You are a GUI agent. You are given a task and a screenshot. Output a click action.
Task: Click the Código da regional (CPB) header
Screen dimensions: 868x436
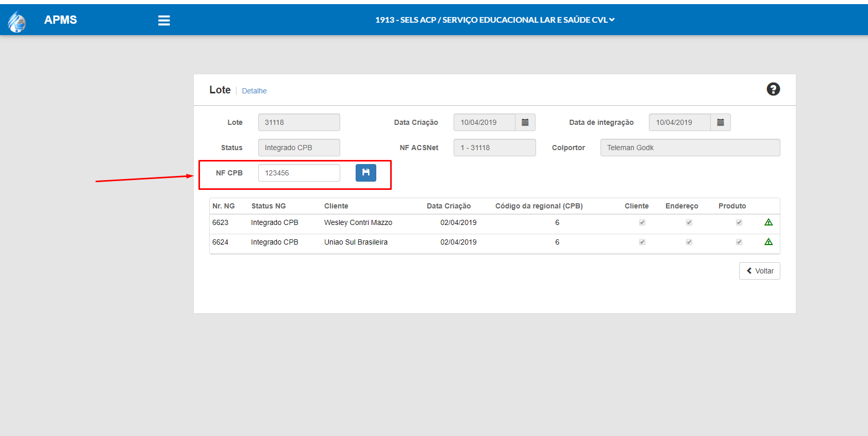point(539,206)
